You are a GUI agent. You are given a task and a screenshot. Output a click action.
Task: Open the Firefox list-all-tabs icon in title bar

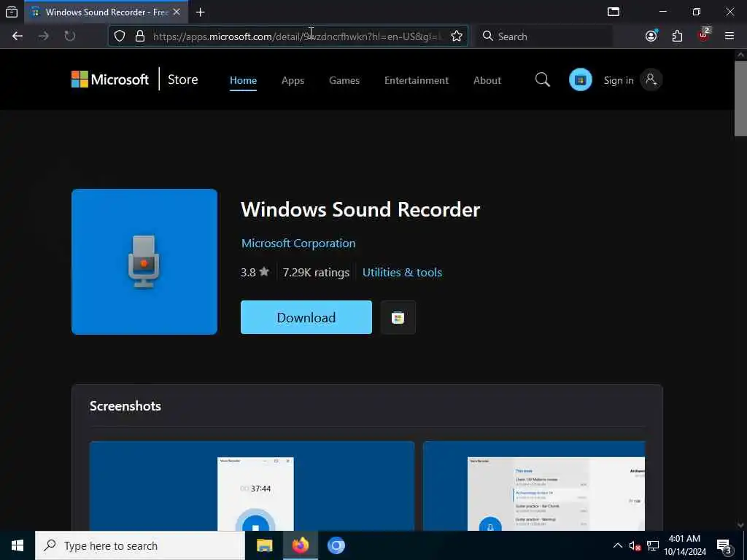tap(614, 12)
